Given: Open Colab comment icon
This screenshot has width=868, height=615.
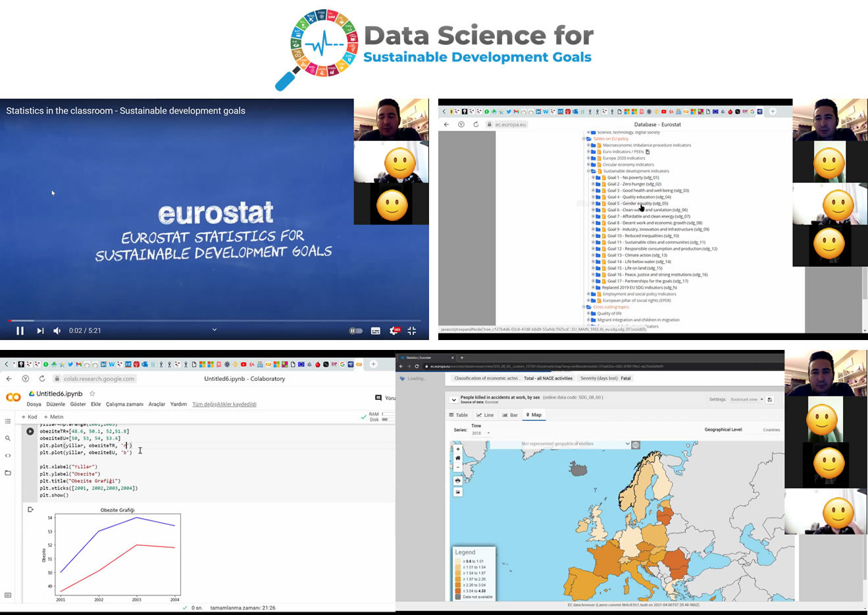Looking at the screenshot, I should click(x=378, y=397).
